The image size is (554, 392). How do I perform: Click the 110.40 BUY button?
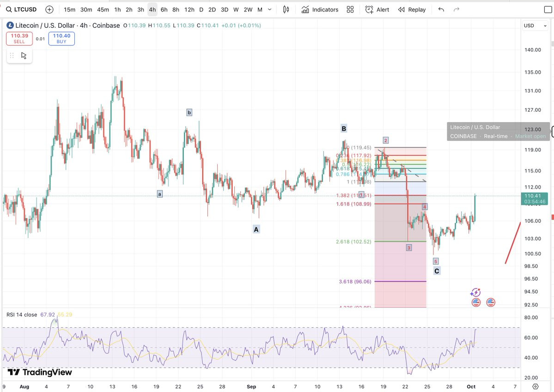tap(61, 38)
